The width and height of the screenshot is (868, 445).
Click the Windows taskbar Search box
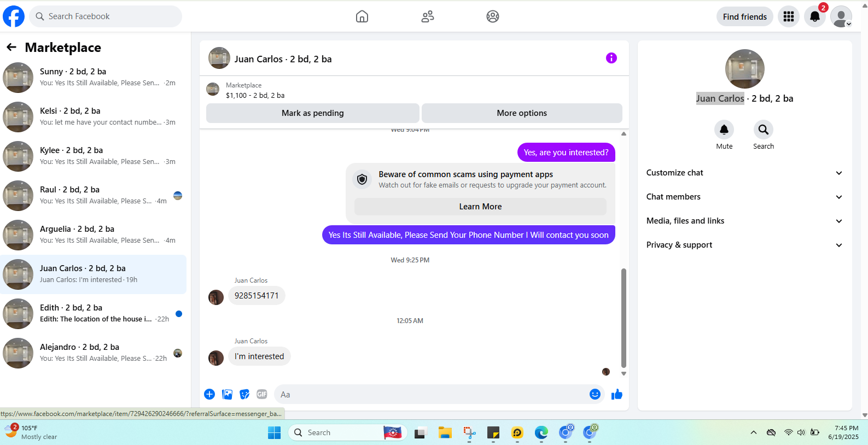click(x=347, y=432)
